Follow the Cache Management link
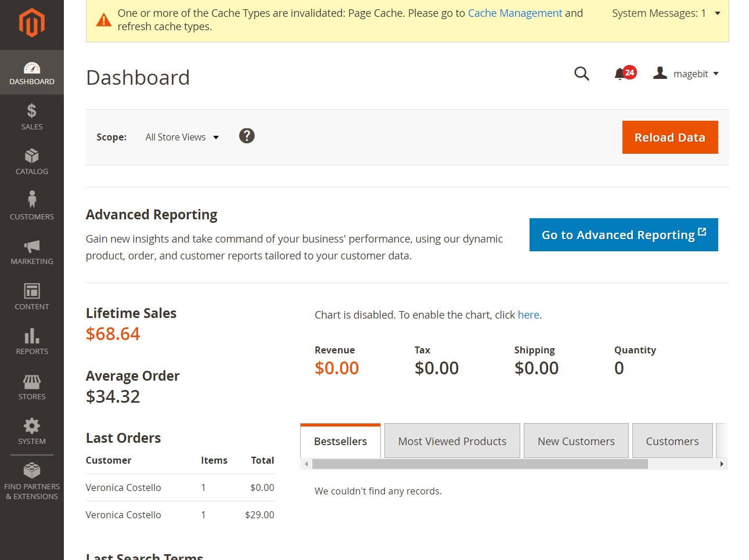Image resolution: width=749 pixels, height=560 pixels. coord(515,13)
